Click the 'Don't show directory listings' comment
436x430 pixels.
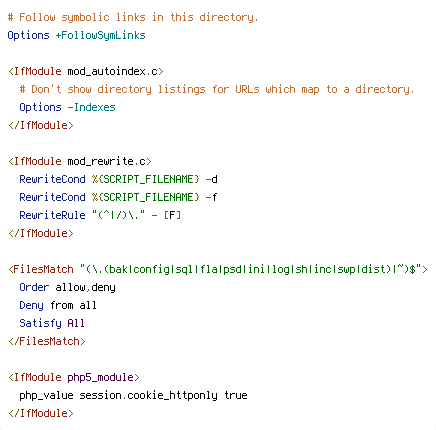point(217,89)
